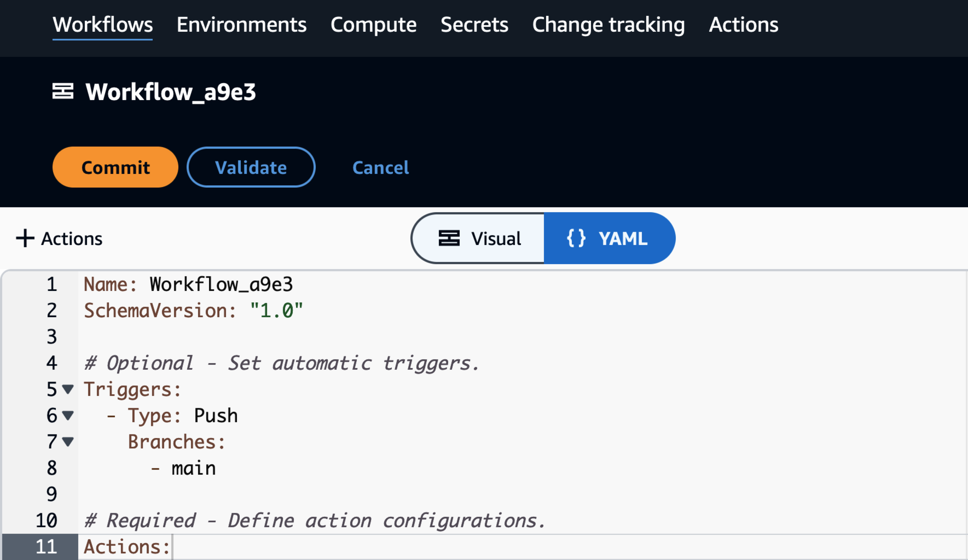Validate the workflow definition
This screenshot has height=560, width=968.
click(251, 167)
